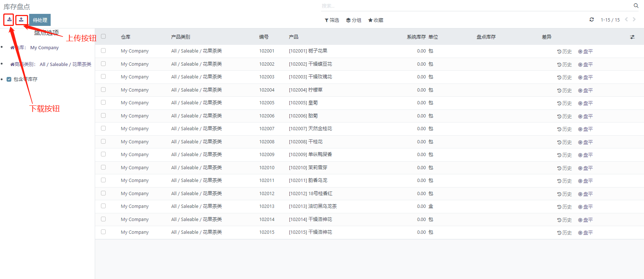Open 历史 for product 102001

coord(564,51)
